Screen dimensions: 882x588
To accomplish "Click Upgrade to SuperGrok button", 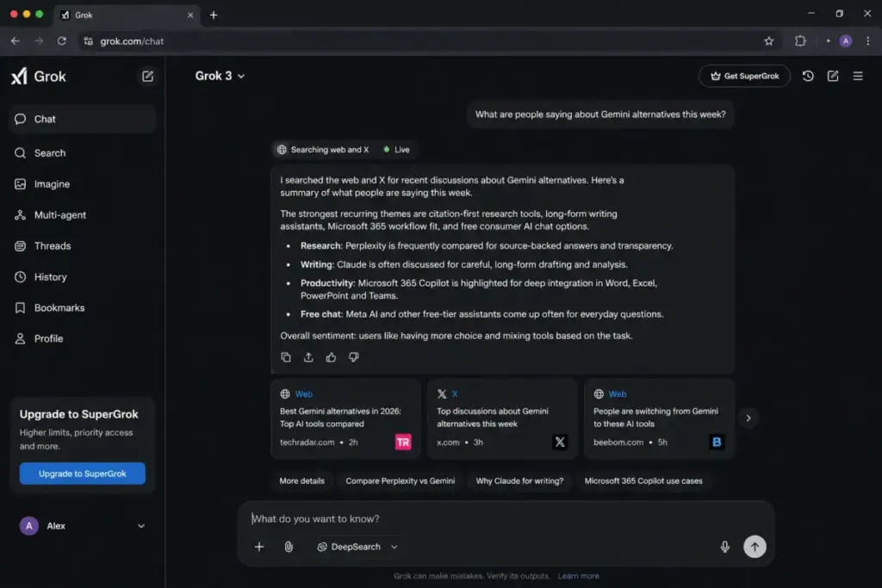I will coord(82,473).
